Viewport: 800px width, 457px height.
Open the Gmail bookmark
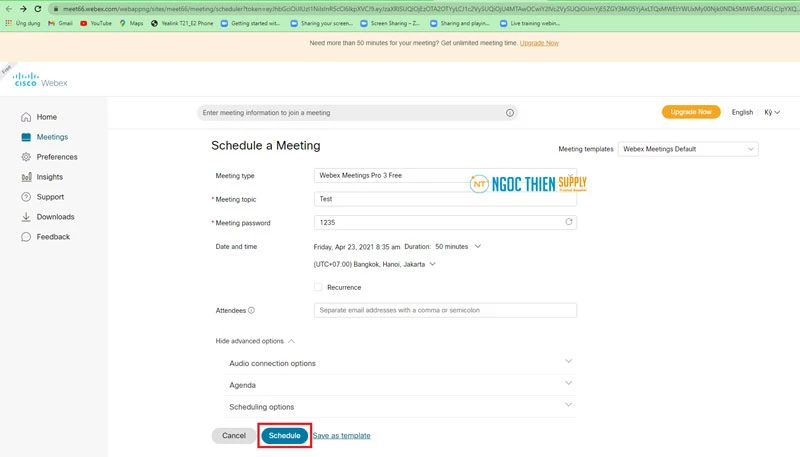(x=60, y=23)
